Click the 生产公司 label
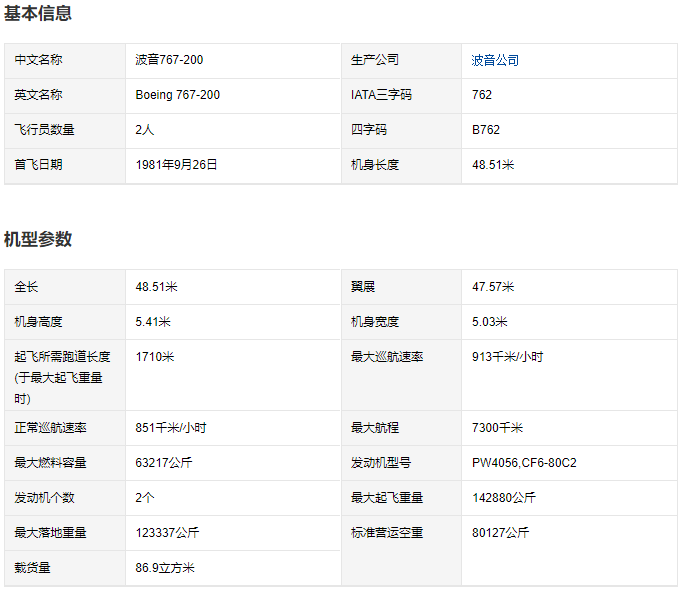Screen dimensions: 681x591 [x=375, y=60]
